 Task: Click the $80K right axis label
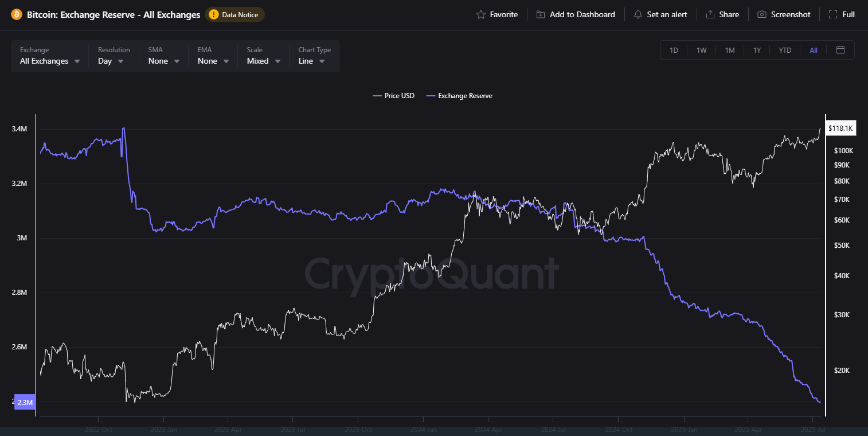coord(842,181)
